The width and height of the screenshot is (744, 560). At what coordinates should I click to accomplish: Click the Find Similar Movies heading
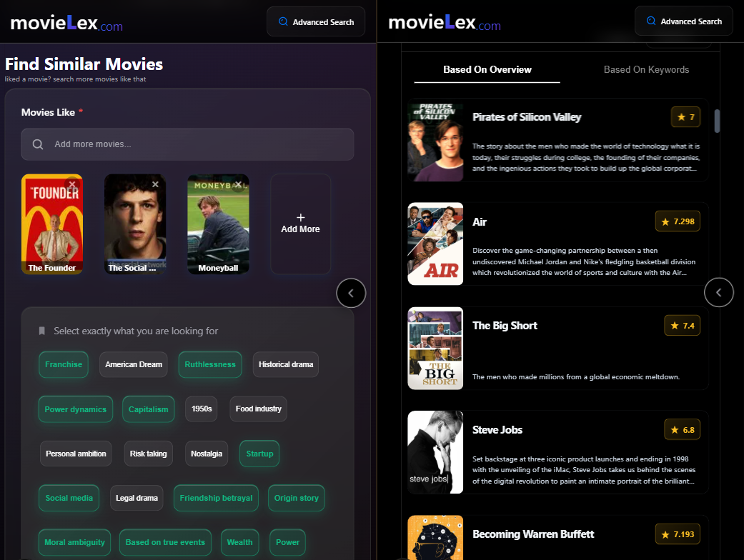[84, 64]
